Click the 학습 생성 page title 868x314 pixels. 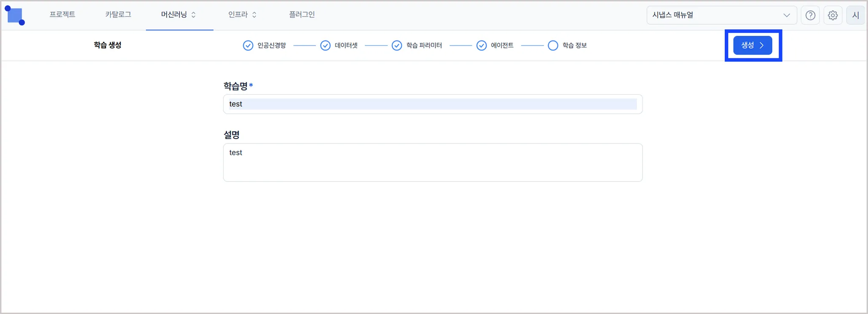coord(108,45)
